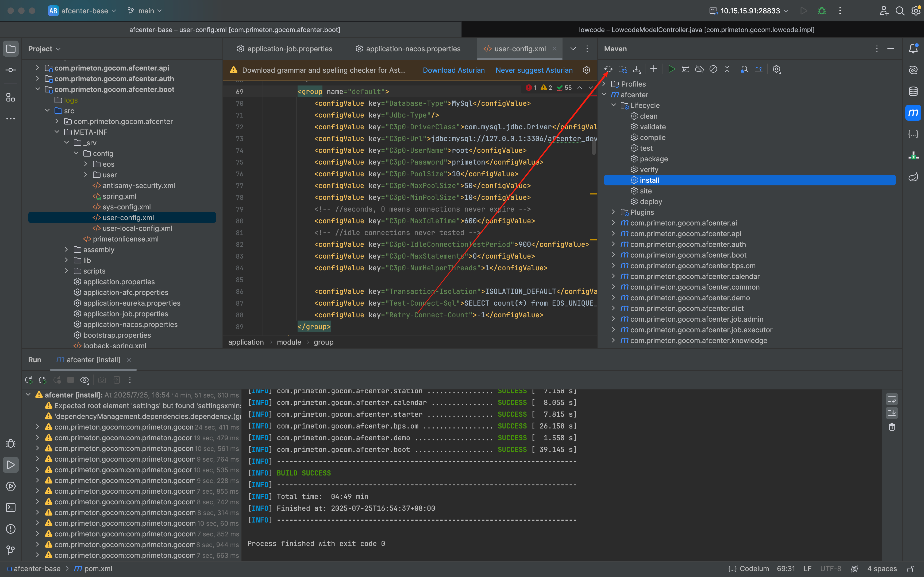Collapse the META-INF folder
The height and width of the screenshot is (577, 924).
click(x=57, y=132)
